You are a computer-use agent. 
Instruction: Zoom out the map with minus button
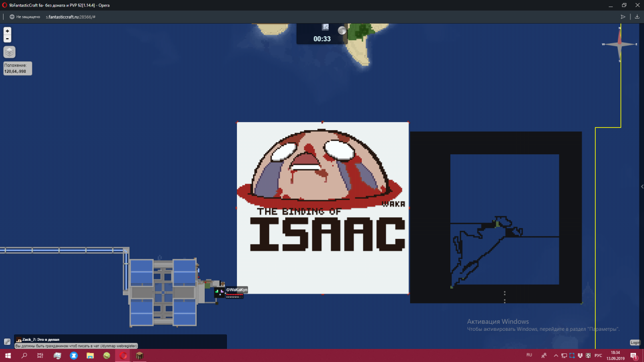[x=7, y=39]
